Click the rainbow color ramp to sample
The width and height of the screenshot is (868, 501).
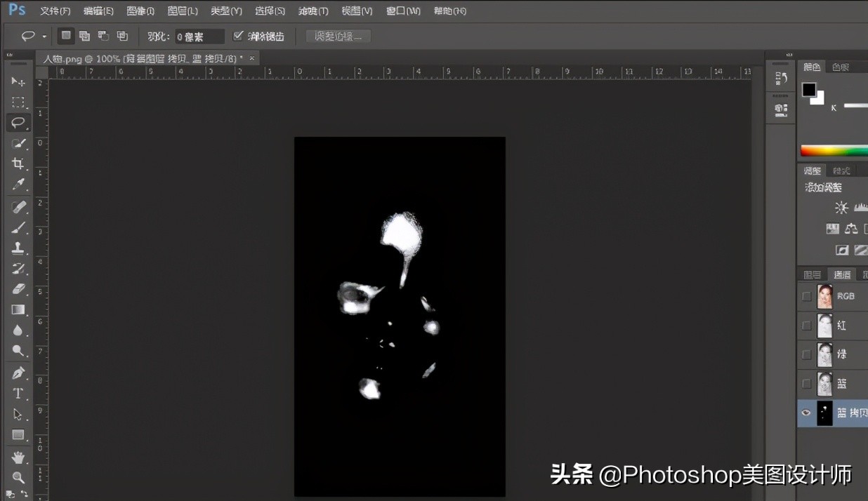(x=836, y=149)
